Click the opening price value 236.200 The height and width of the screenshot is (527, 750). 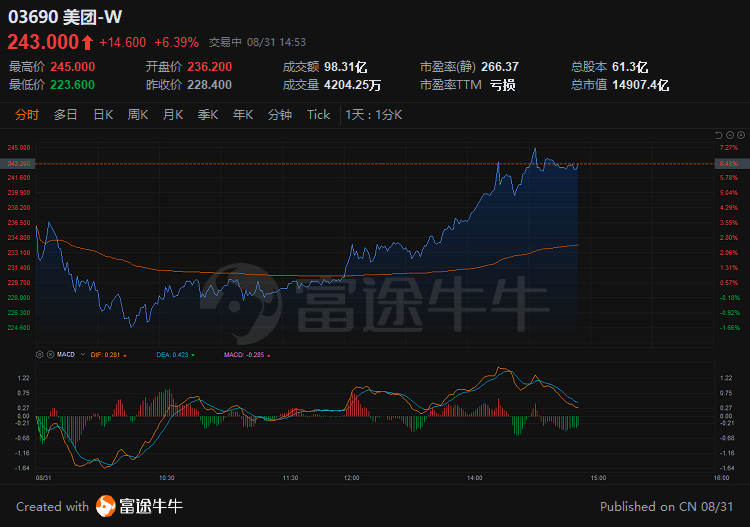click(x=210, y=67)
